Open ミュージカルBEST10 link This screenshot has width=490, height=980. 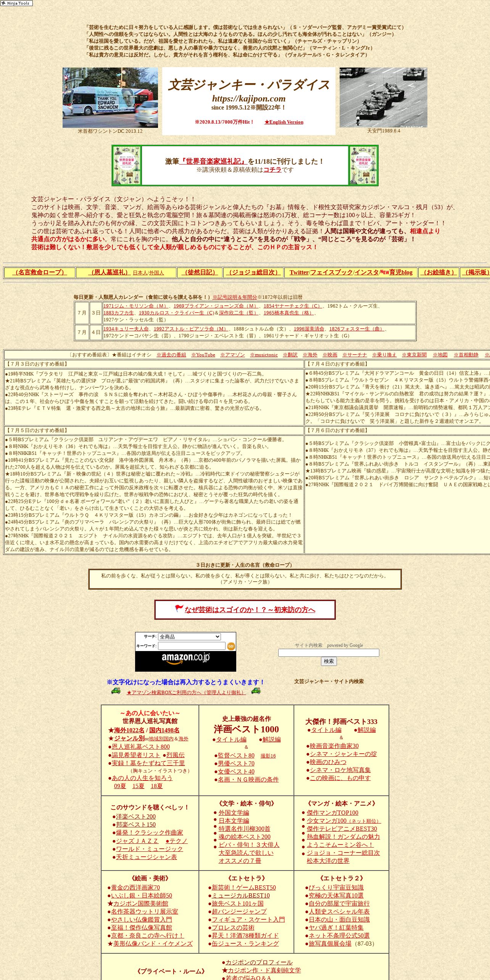[240, 895]
